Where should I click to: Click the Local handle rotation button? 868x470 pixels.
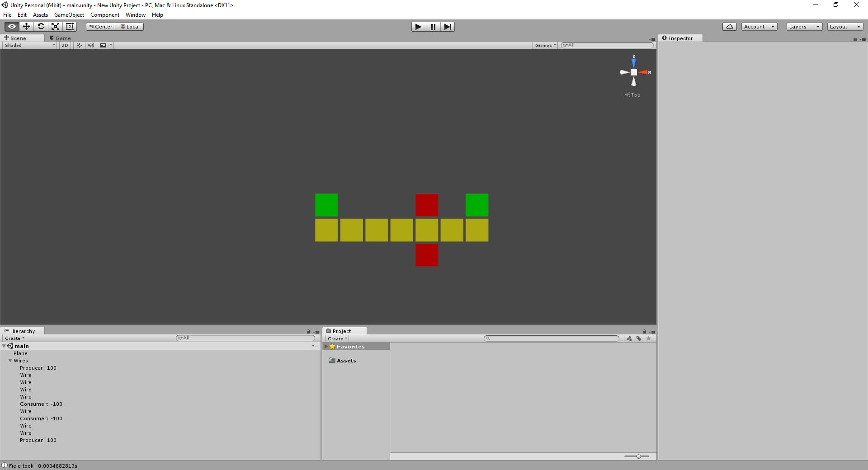tap(130, 27)
